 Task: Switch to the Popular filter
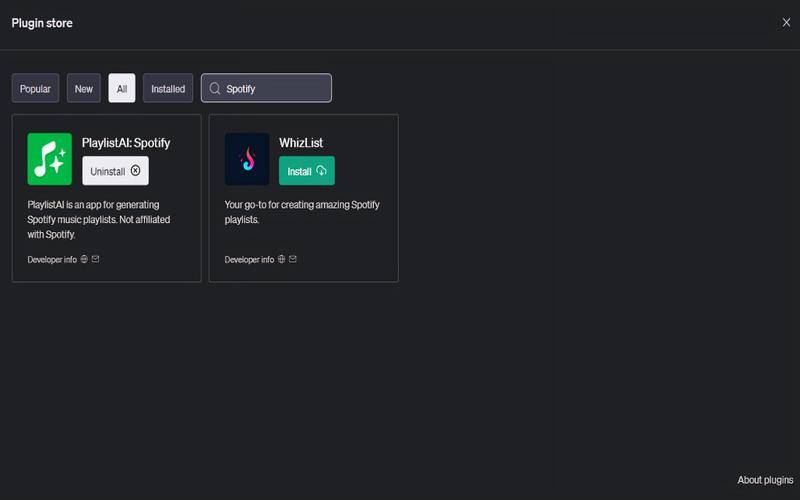click(x=35, y=88)
